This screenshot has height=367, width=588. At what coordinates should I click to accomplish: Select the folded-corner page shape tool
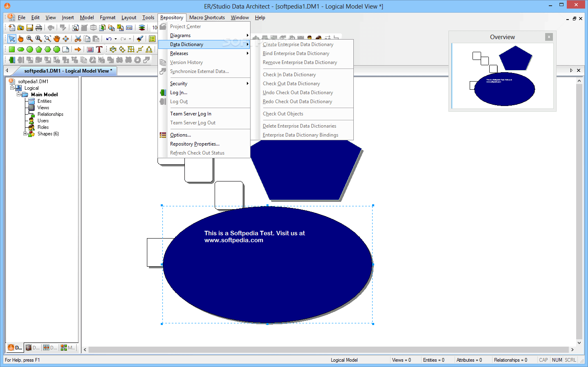coord(66,49)
